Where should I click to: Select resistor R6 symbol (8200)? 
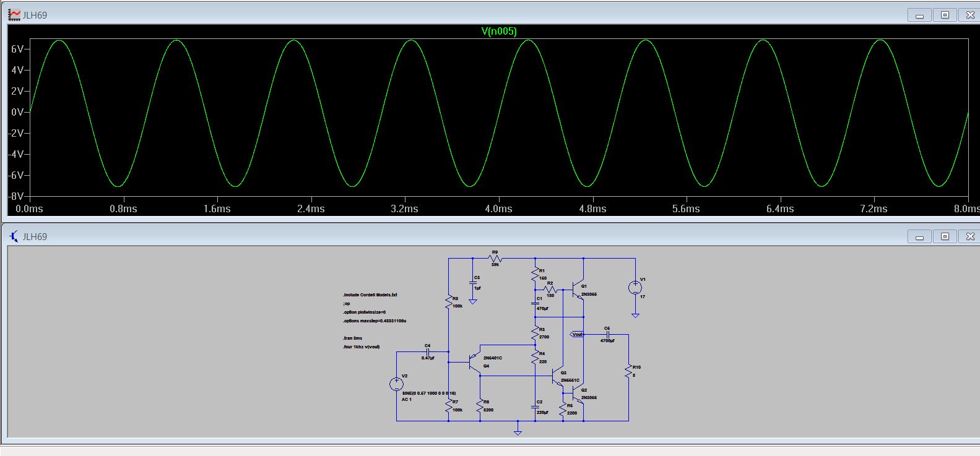[480, 406]
